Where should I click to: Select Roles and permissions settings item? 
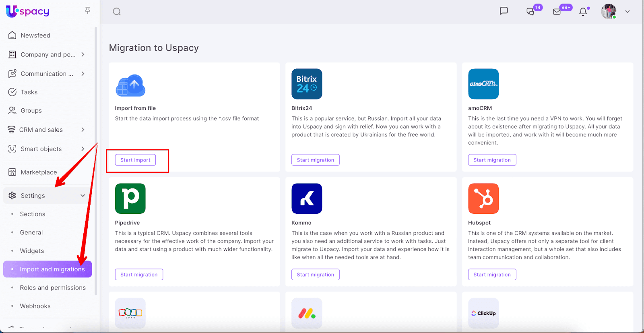53,287
